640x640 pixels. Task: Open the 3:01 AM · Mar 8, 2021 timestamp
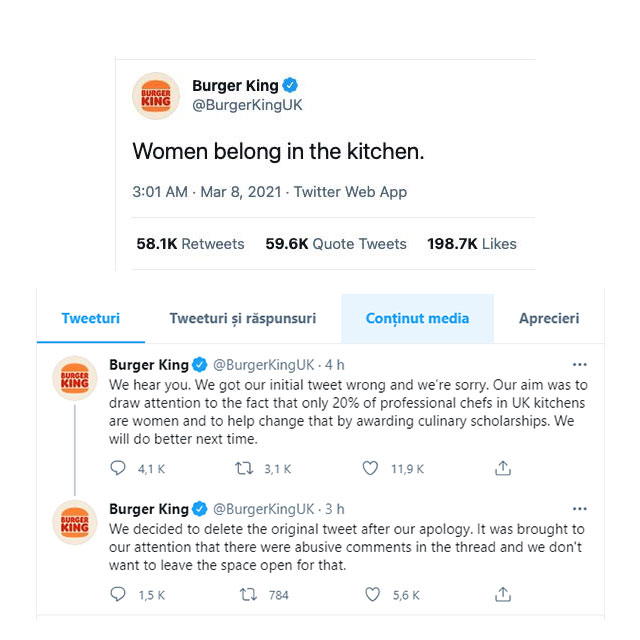coord(204,192)
